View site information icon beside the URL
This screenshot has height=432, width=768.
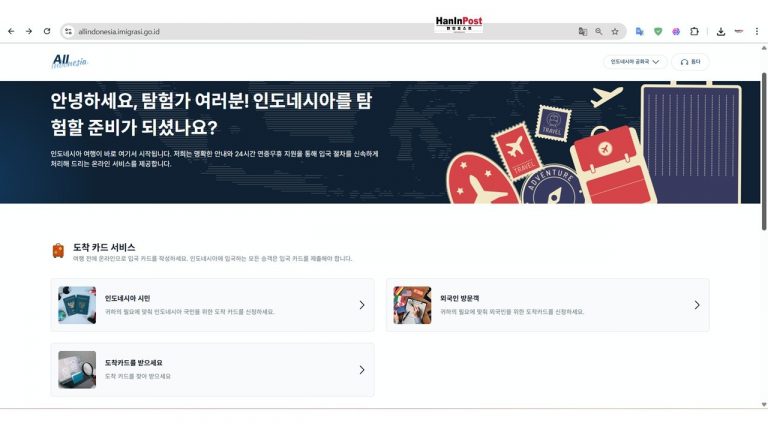(69, 31)
